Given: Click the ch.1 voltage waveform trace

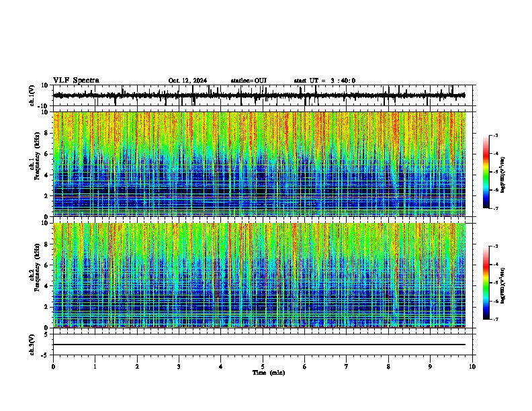Looking at the screenshot, I should click(259, 95).
